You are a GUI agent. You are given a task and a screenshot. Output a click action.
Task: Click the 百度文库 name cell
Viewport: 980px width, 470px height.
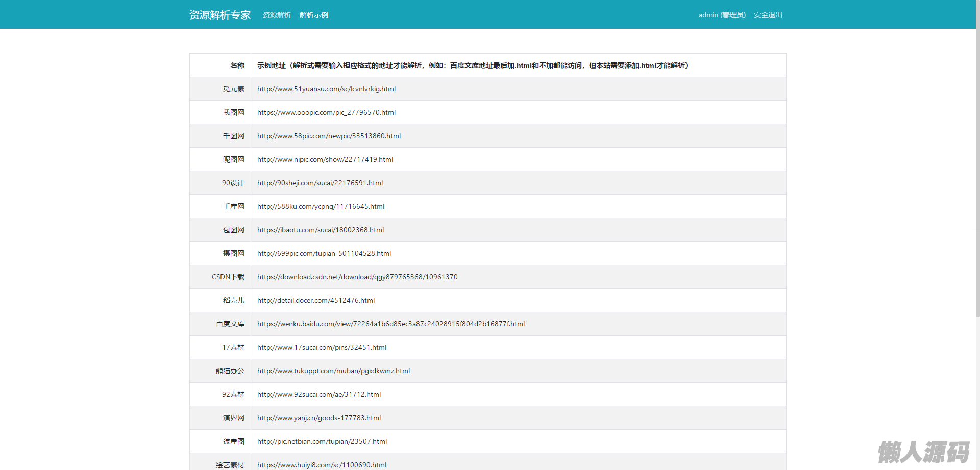pos(220,324)
